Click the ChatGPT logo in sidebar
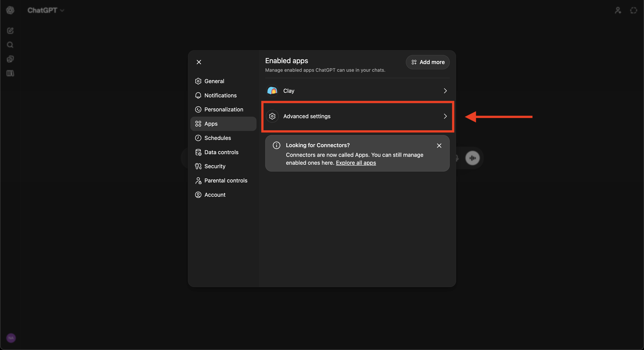This screenshot has width=644, height=350. (x=10, y=10)
